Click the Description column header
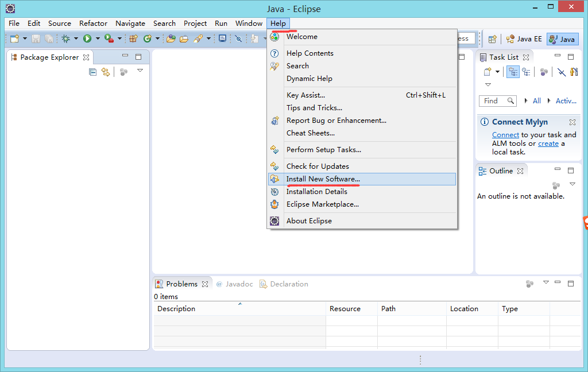This screenshot has width=588, height=372. [239, 309]
